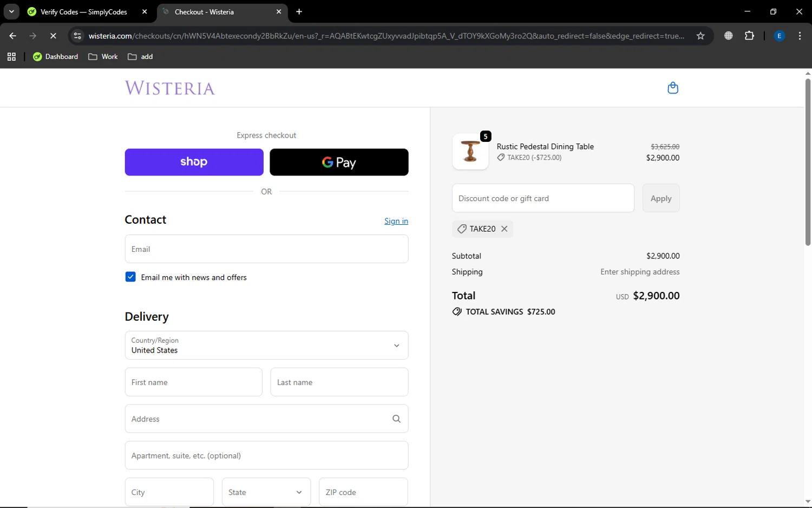Image resolution: width=812 pixels, height=508 pixels.
Task: Open a new browser tab
Action: click(299, 11)
